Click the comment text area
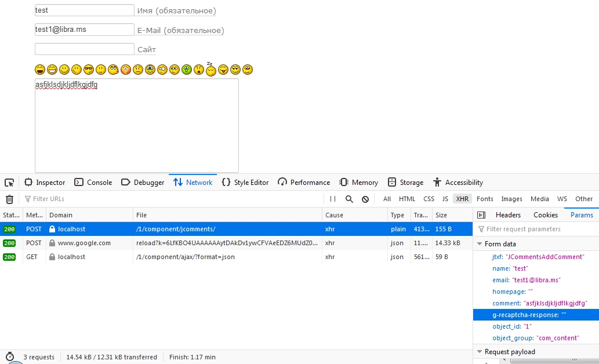 coord(137,126)
